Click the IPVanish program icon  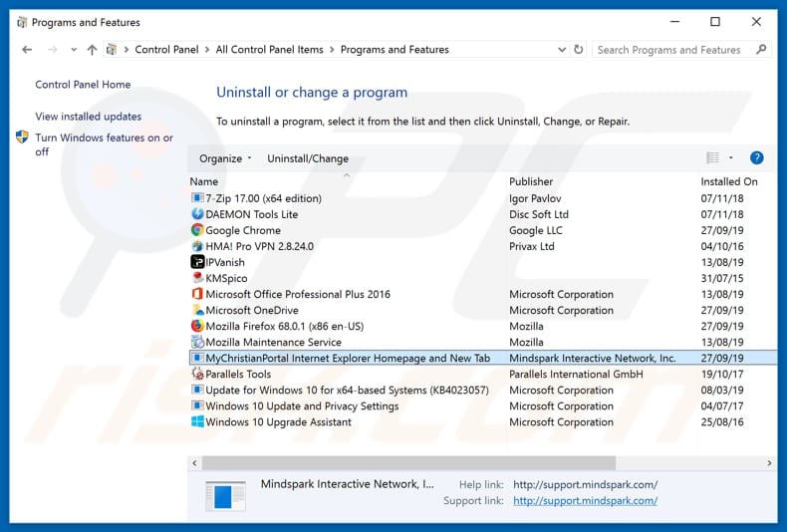click(x=197, y=262)
